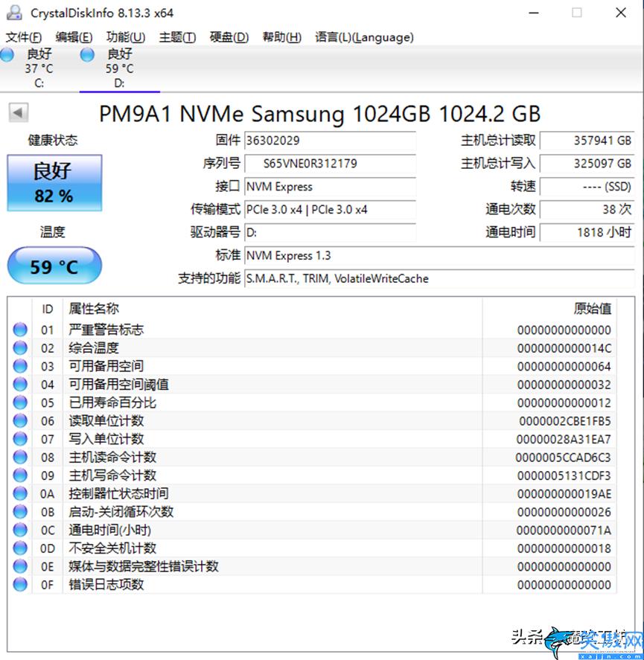
Task: Select the 已用寿命百分比 attribute name
Action: click(x=112, y=403)
